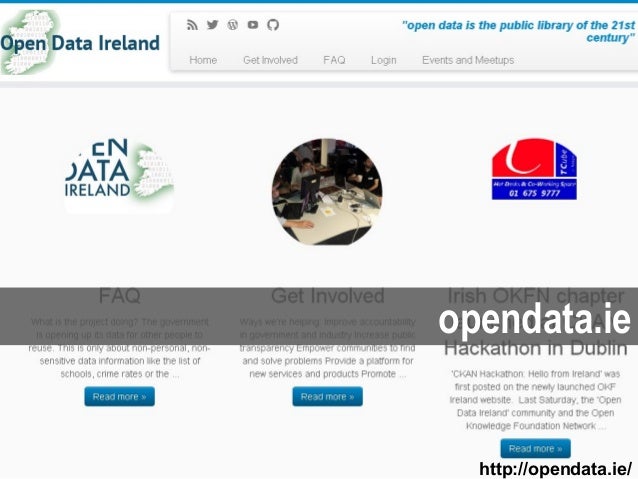Open the Open Data Ireland logo thumbnail

119,175
